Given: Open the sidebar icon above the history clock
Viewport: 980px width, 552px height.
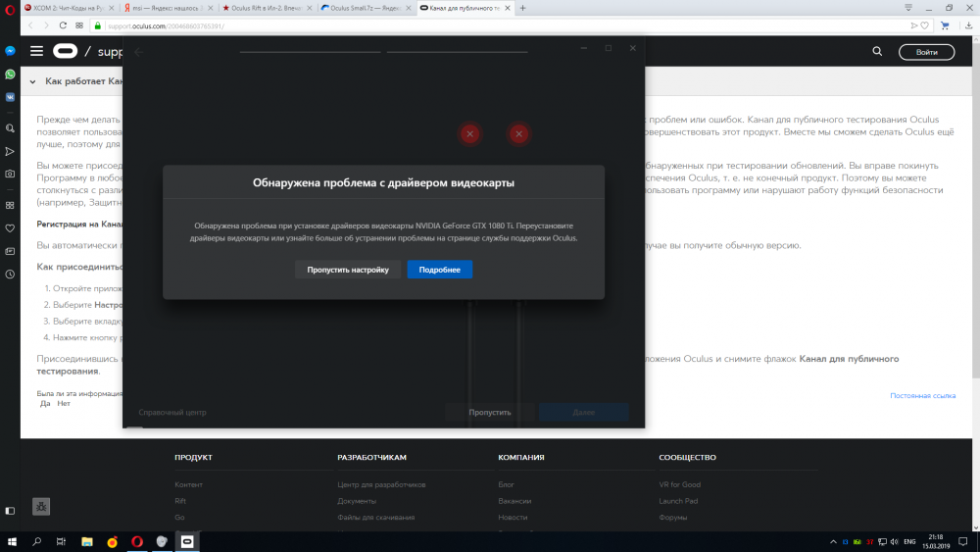Looking at the screenshot, I should point(10,251).
